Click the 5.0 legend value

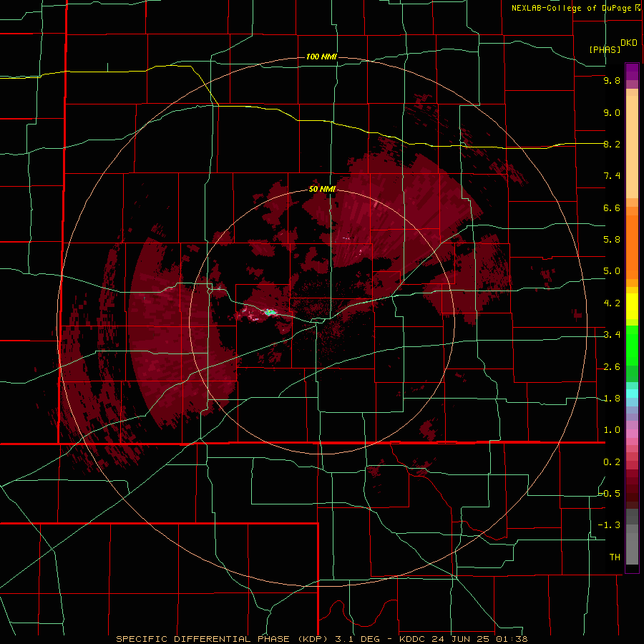click(612, 271)
